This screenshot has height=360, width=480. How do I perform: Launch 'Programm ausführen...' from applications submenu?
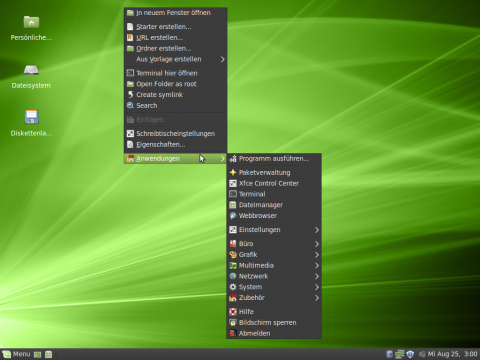click(274, 159)
